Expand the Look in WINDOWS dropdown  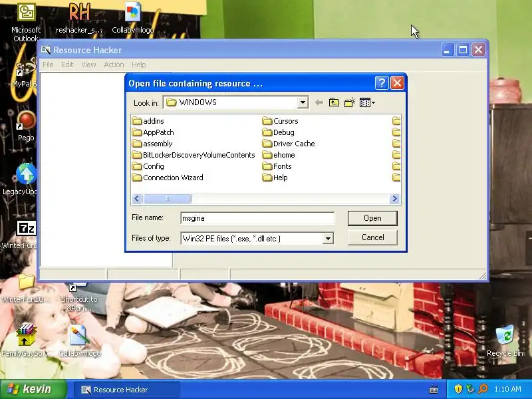[303, 102]
